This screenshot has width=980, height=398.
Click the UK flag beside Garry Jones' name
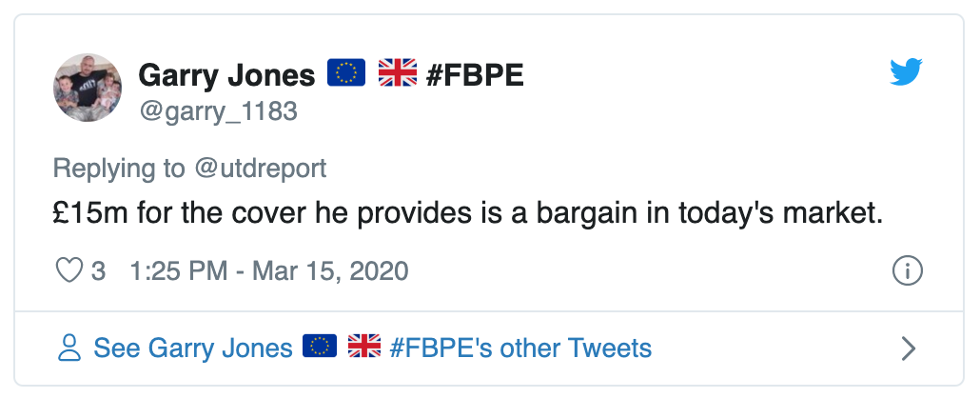pos(398,73)
